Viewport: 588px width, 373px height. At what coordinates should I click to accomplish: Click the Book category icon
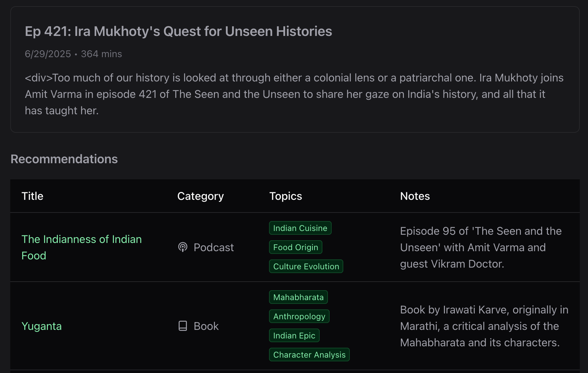183,326
